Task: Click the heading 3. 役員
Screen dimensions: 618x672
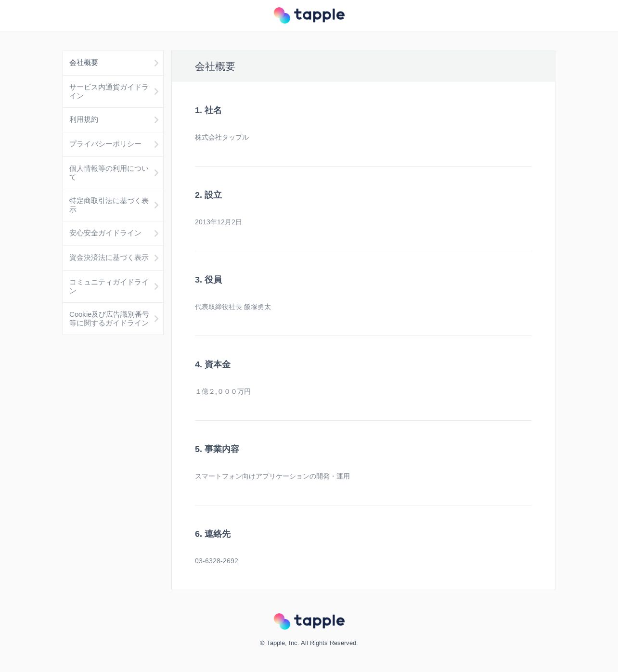Action: tap(208, 280)
